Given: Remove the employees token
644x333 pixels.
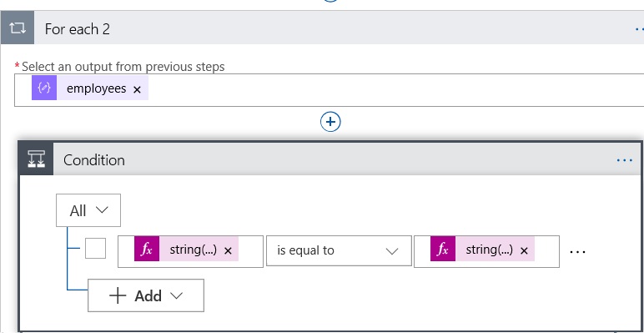Looking at the screenshot, I should pos(137,89).
